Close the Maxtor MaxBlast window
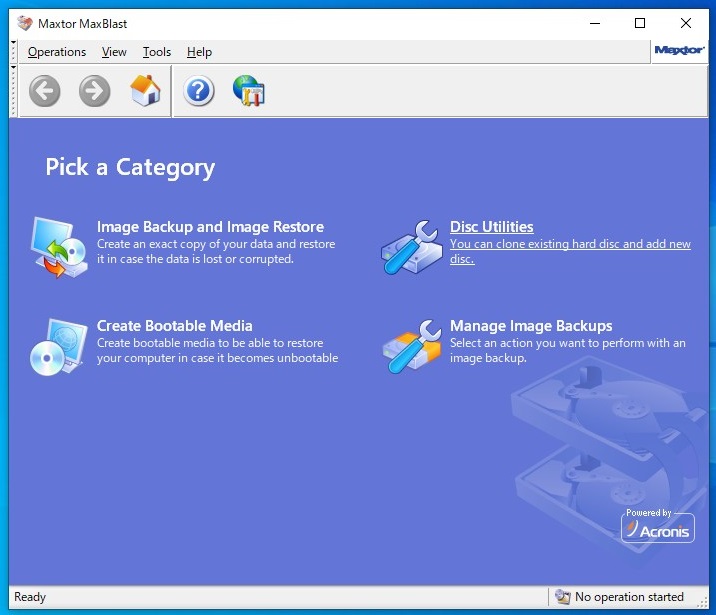 point(686,23)
